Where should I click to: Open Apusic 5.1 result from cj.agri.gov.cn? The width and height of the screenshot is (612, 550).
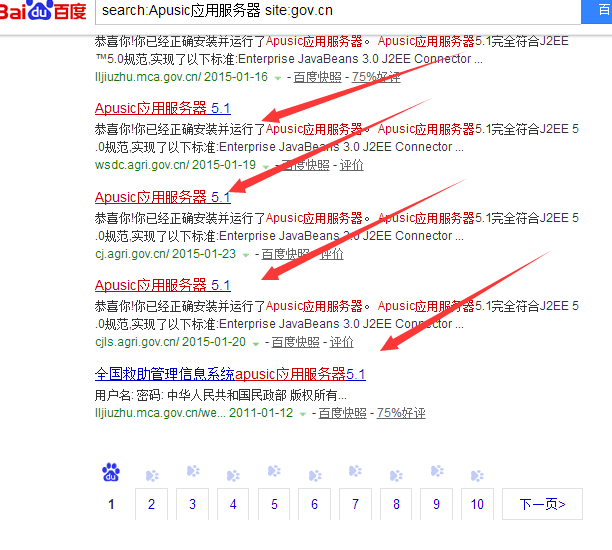[162, 197]
